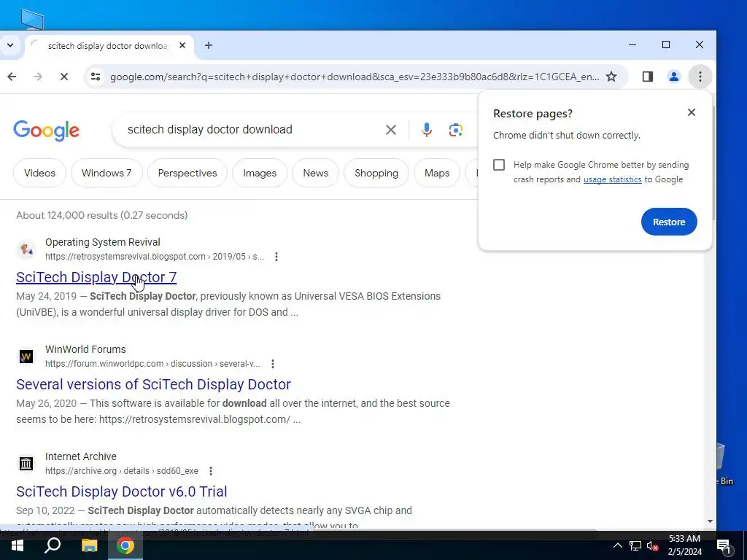Switch to Maps results
747x560 pixels.
[437, 173]
